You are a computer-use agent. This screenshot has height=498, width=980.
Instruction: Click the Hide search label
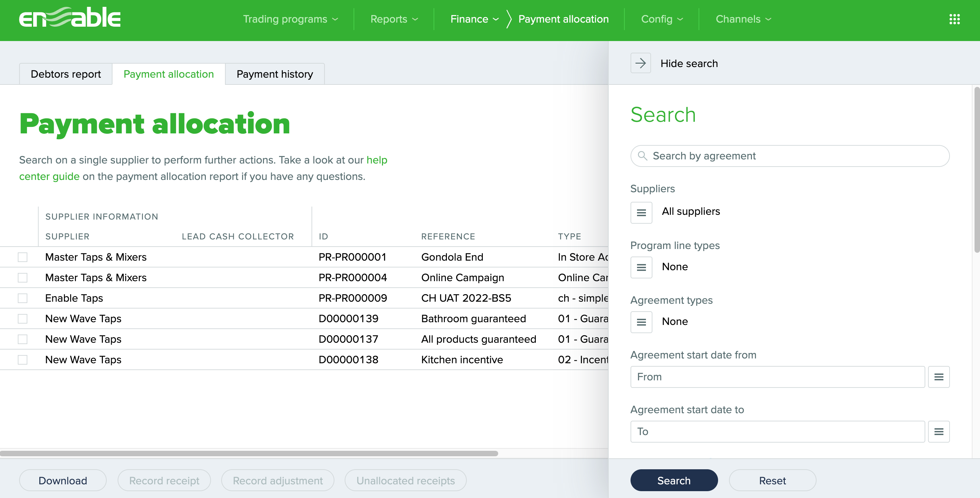tap(689, 64)
